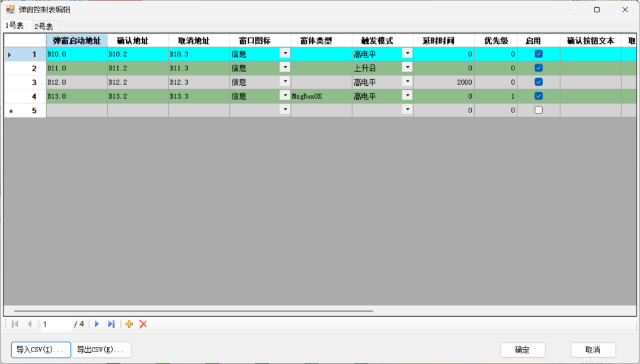Open 窗口图标 dropdown in row 2
The width and height of the screenshot is (640, 364).
click(285, 67)
